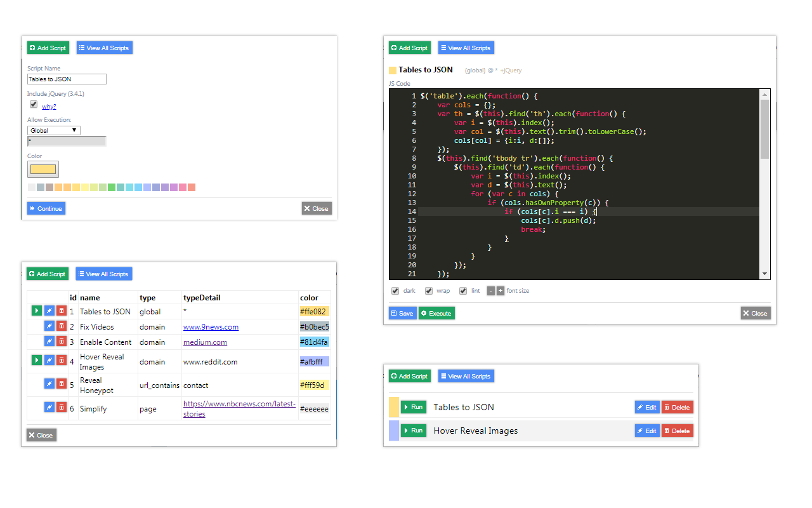Close the scripts table panel

[41, 435]
